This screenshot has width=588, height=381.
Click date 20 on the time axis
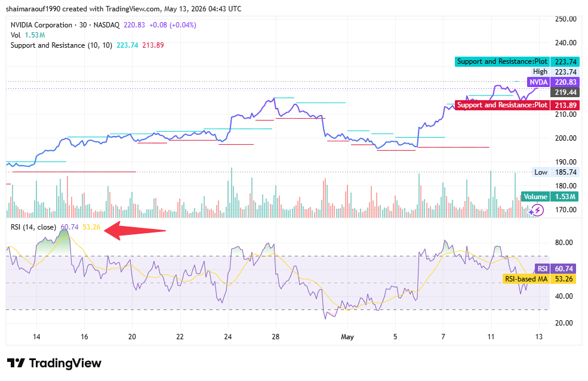coord(132,337)
